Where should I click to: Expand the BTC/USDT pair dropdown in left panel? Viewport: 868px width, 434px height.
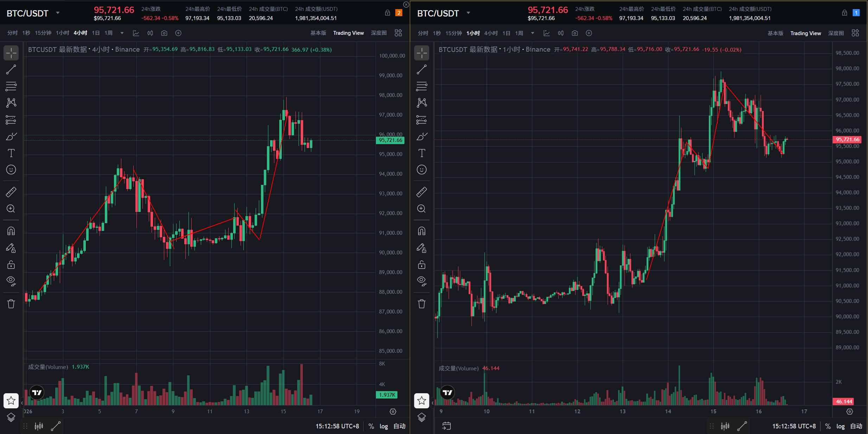(58, 13)
